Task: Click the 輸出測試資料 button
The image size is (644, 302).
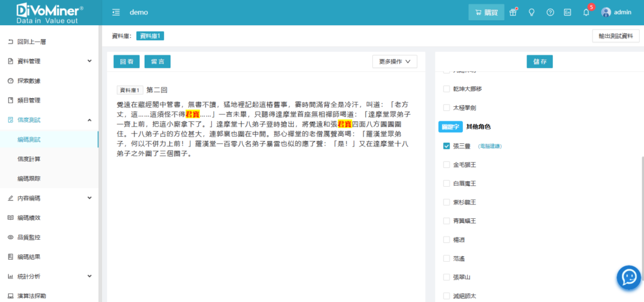Action: 616,36
